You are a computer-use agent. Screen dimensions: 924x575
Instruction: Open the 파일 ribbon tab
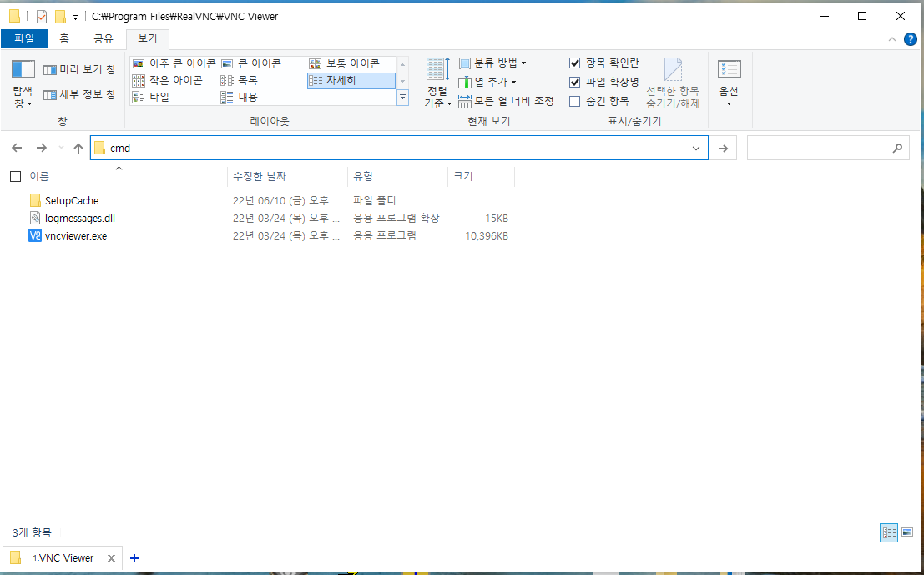click(x=24, y=39)
